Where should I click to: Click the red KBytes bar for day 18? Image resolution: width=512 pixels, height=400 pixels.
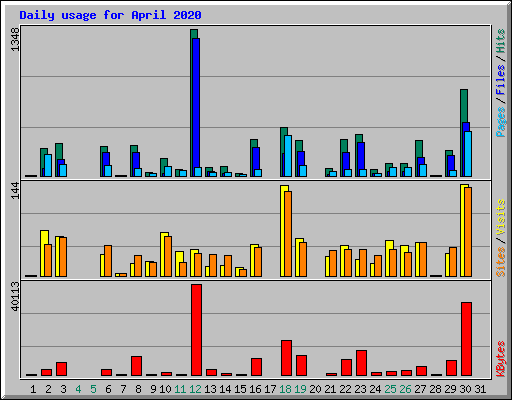tap(286, 358)
